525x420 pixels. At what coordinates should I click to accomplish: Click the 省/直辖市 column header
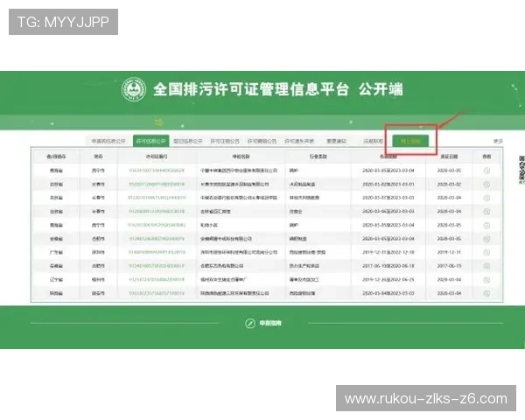pos(56,157)
